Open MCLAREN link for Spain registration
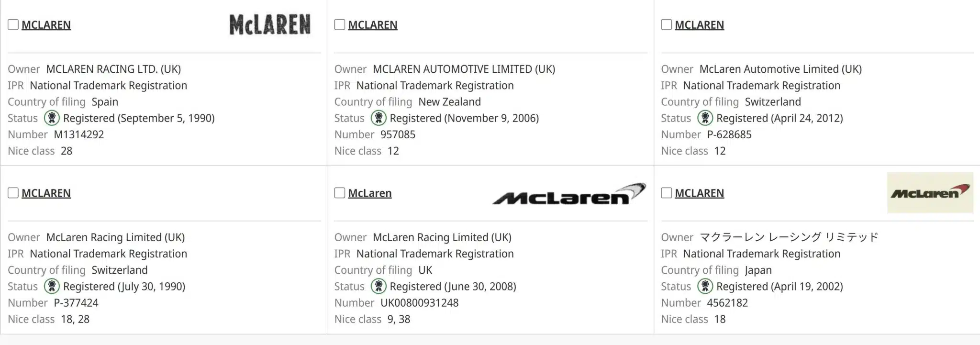 pos(46,25)
